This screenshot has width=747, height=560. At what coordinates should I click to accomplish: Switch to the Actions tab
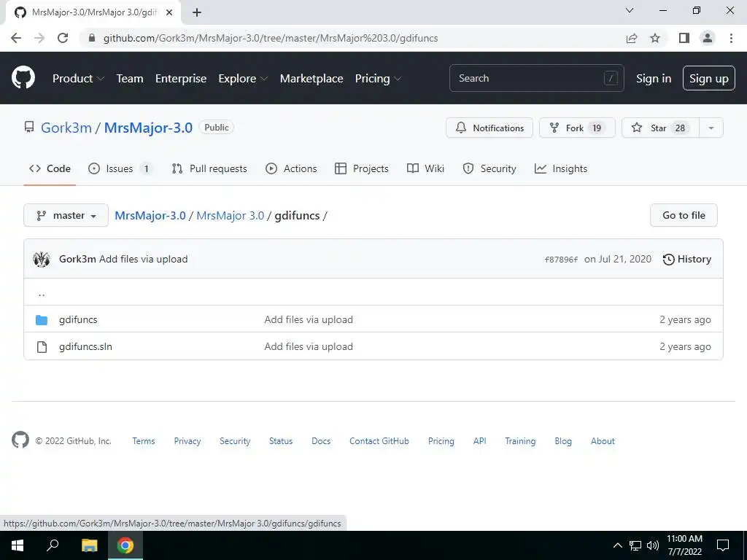tap(291, 168)
